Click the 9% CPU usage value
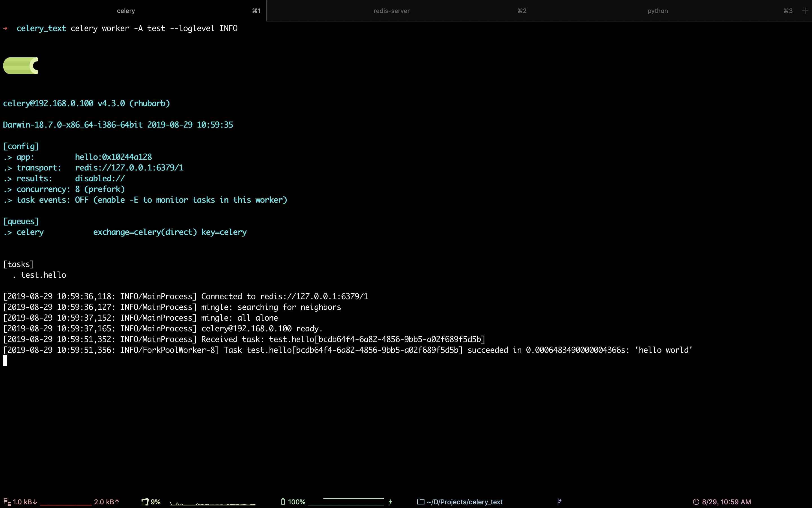Viewport: 812px width, 508px height. pyautogui.click(x=155, y=502)
